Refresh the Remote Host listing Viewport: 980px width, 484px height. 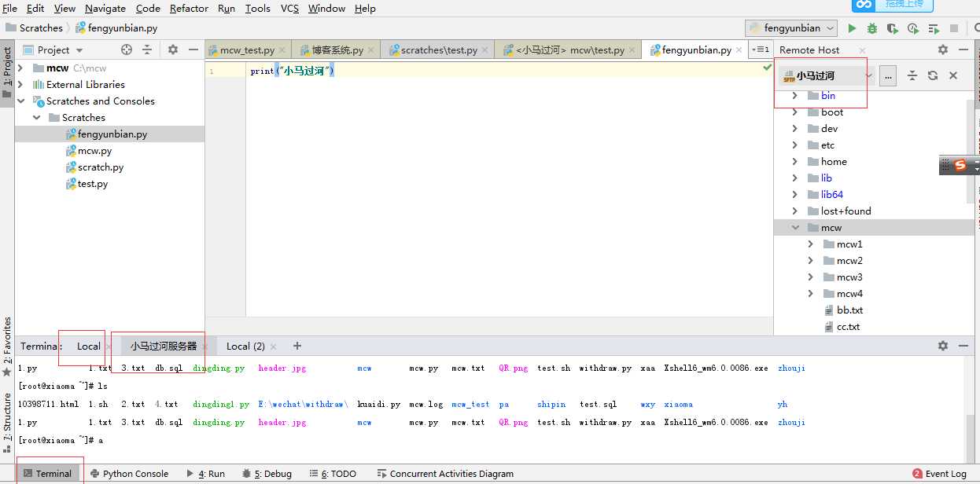pos(933,76)
